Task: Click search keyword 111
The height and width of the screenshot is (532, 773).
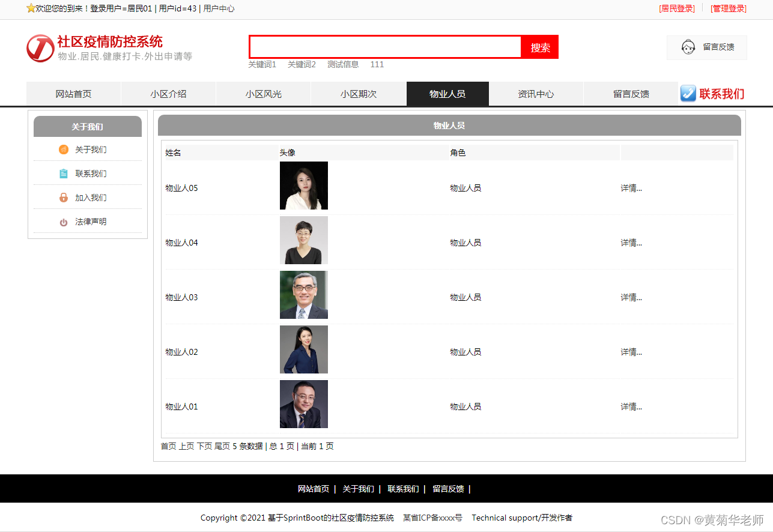Action: tap(377, 64)
